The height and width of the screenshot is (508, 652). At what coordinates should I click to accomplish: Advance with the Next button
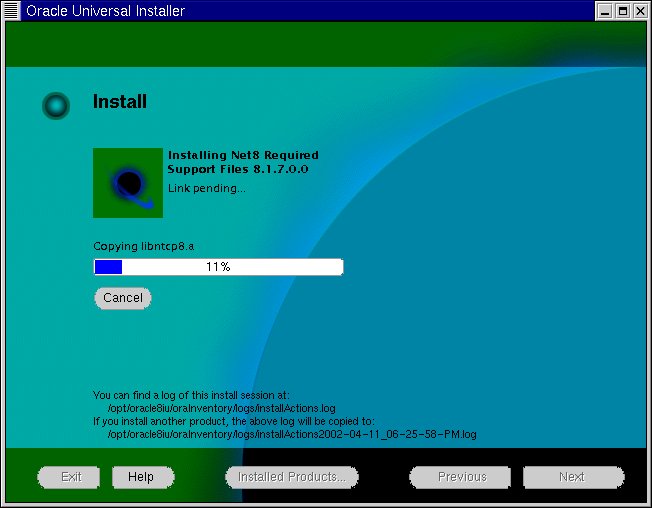573,477
